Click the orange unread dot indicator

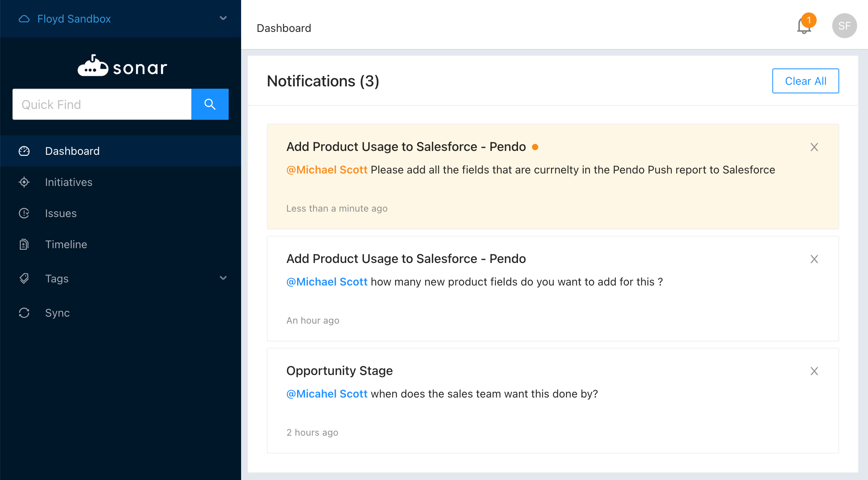pos(535,147)
